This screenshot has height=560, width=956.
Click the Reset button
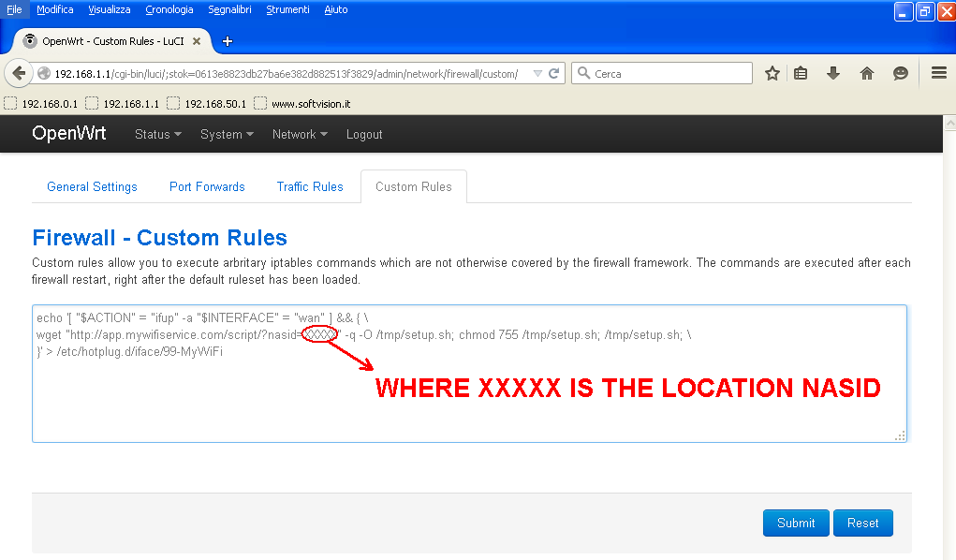coord(862,523)
